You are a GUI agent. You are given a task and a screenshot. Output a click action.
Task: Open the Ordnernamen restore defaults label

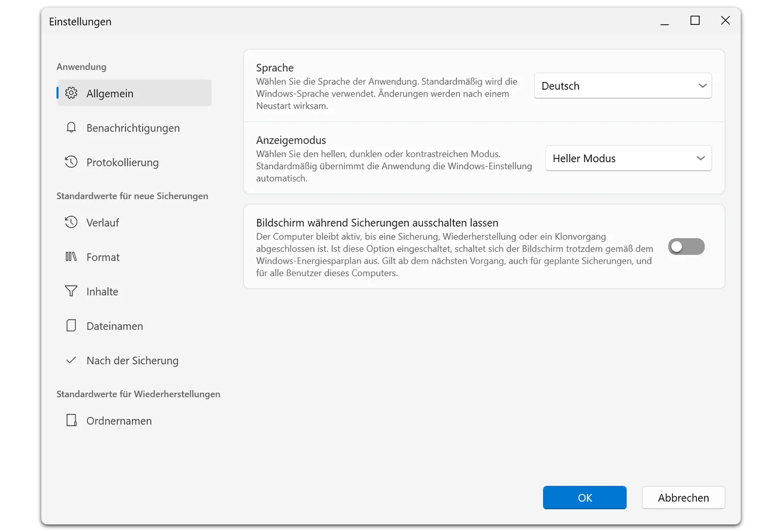click(x=119, y=421)
